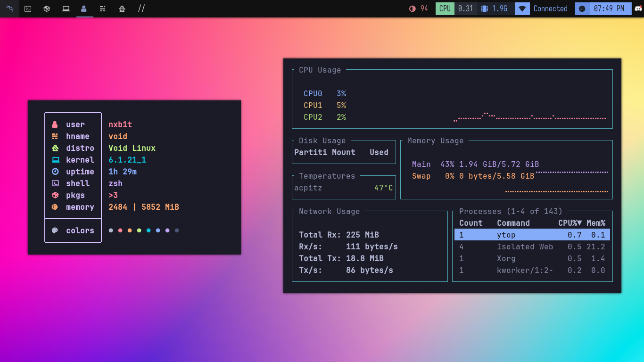Switch to the terminal workspace icon

tap(28, 8)
